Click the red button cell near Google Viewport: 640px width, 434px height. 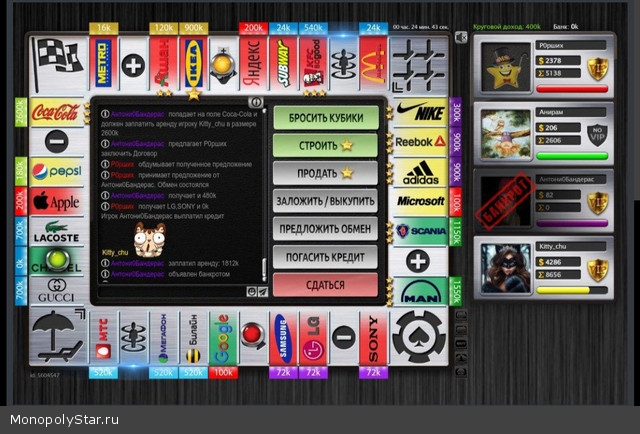tap(253, 338)
